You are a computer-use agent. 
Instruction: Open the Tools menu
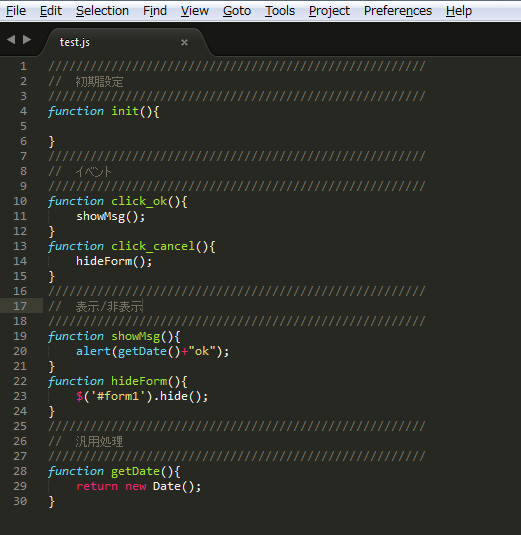pos(280,11)
